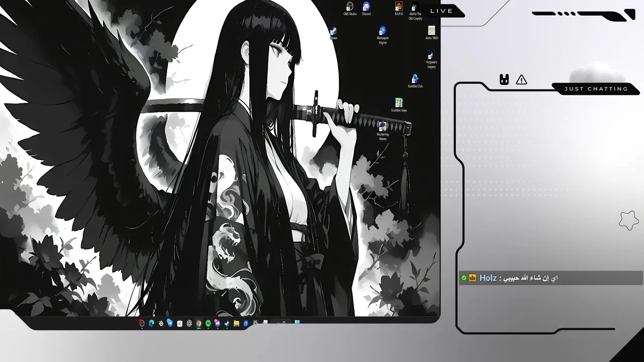
Task: Open Microsoft Edge from the taskbar
Action: click(151, 323)
